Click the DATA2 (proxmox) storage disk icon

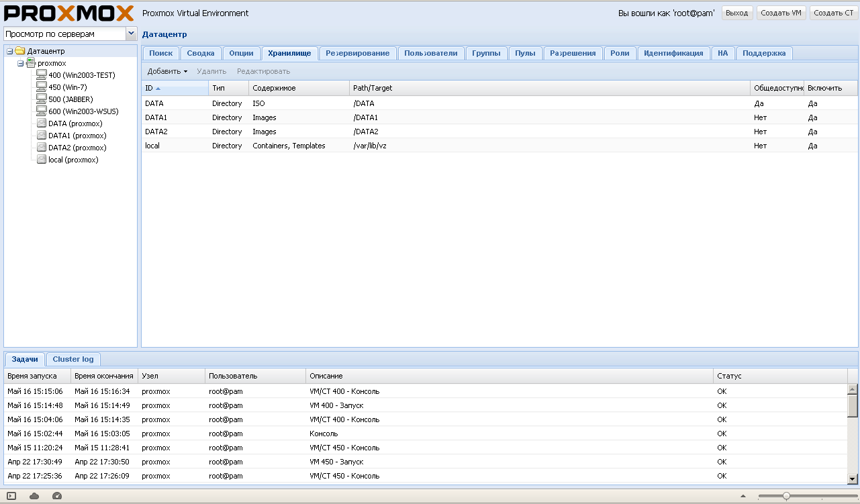[41, 148]
